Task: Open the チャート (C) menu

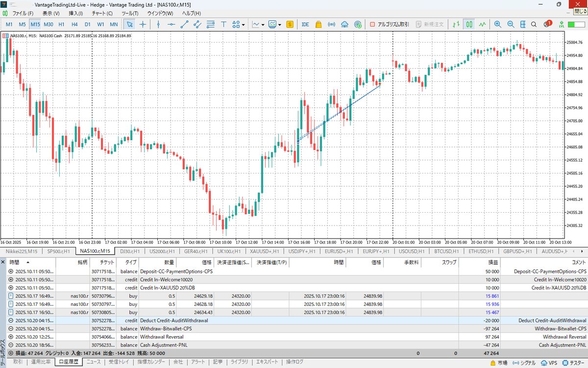Action: tap(102, 13)
